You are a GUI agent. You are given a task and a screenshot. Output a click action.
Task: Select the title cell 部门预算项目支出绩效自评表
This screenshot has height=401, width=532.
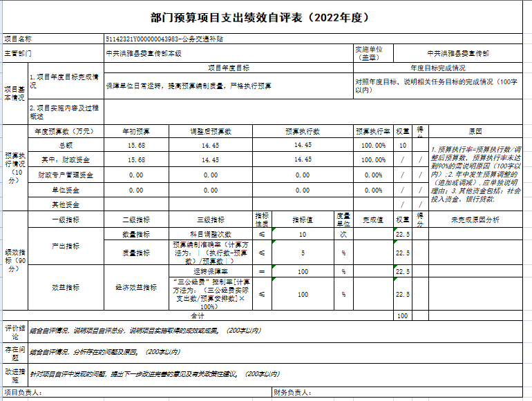pos(263,17)
